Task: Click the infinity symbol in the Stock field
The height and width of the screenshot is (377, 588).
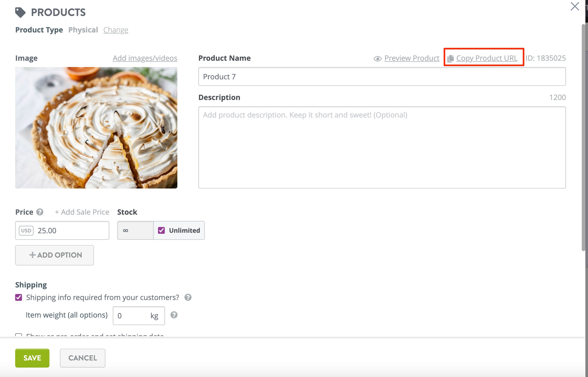Action: coord(126,230)
